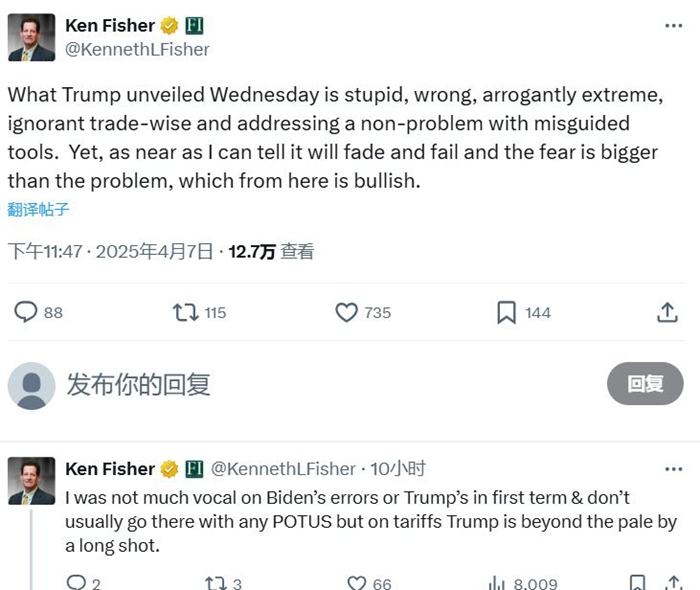700x590 pixels.
Task: Click the reply icon on main post
Action: pos(26,312)
